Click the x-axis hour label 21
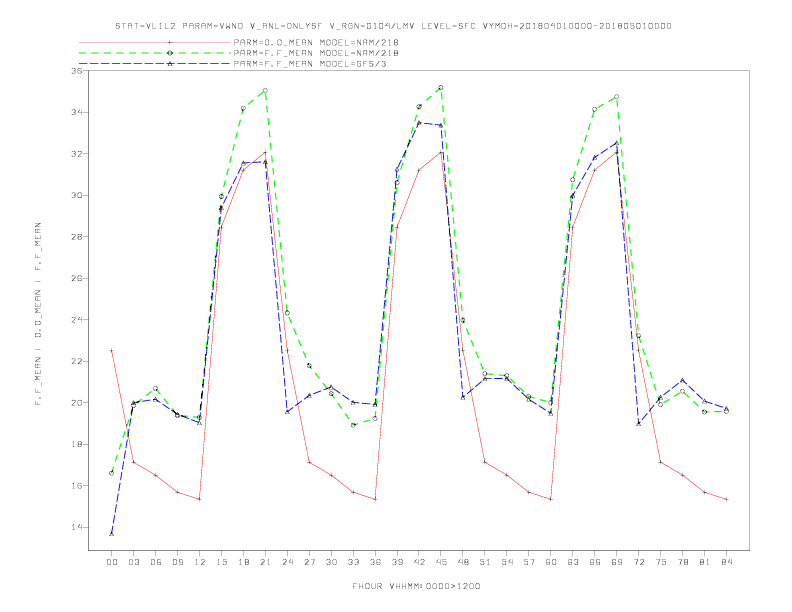792x612 pixels. click(265, 562)
